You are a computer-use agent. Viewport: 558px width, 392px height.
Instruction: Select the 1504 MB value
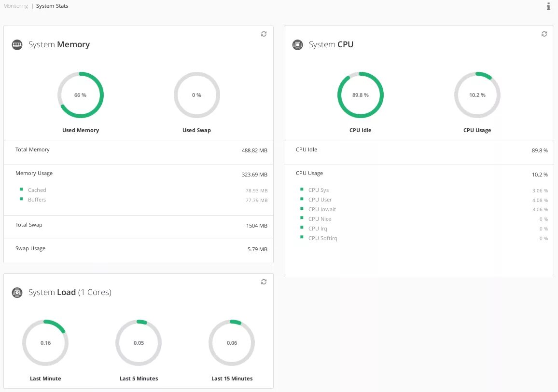257,226
